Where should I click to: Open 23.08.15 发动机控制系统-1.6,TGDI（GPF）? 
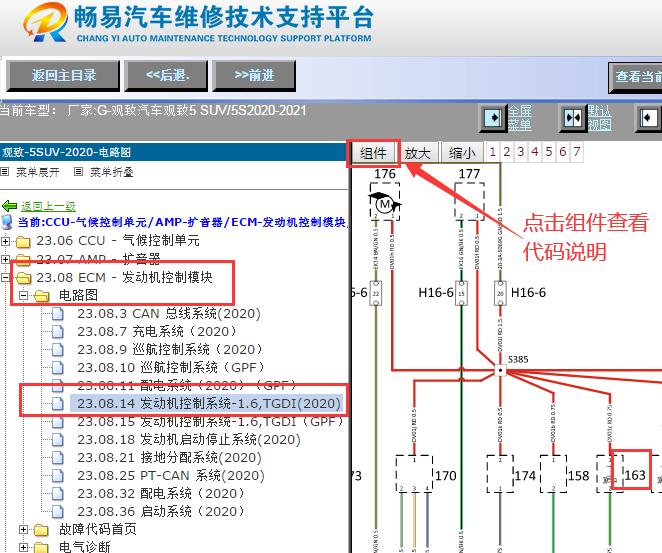[212, 421]
